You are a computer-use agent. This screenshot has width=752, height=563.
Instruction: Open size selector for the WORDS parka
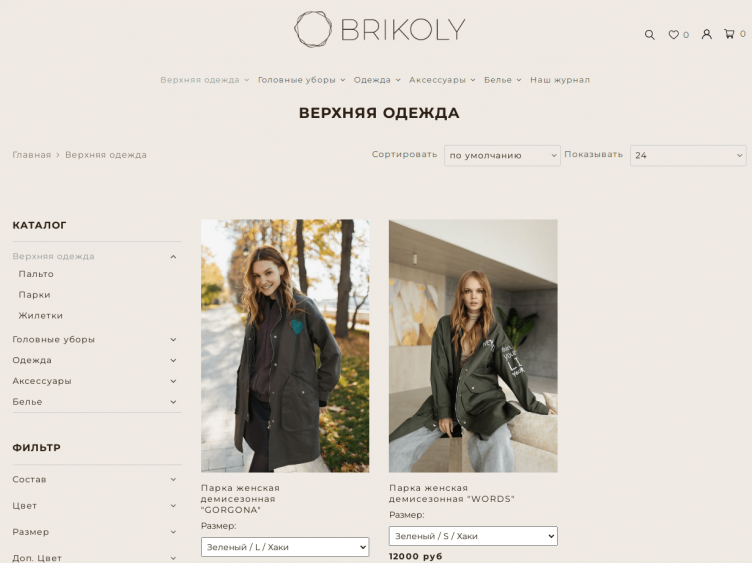click(473, 536)
